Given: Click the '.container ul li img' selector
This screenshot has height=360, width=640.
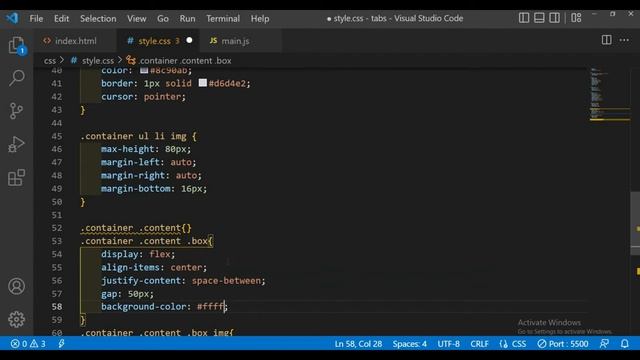Looking at the screenshot, I should tap(133, 136).
